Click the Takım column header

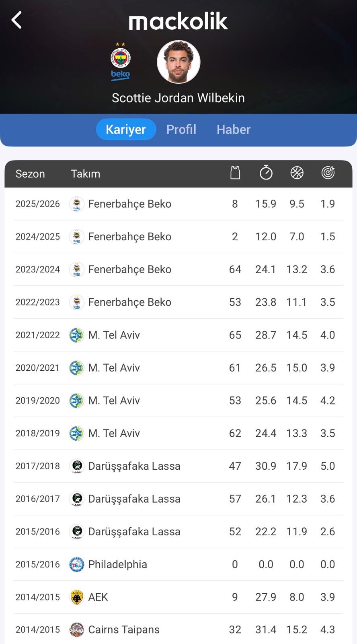click(86, 174)
